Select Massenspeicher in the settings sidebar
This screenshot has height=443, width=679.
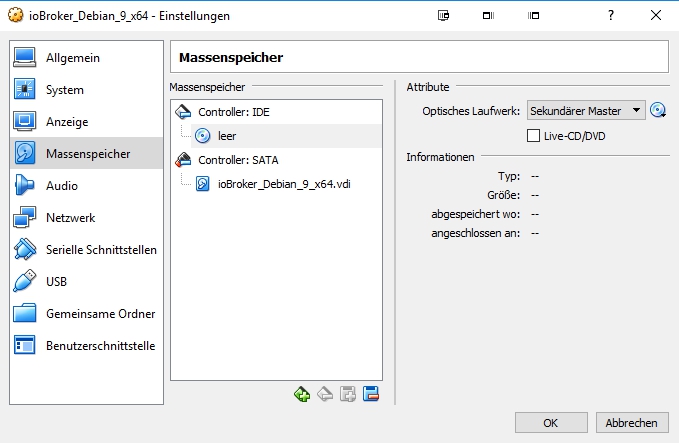[x=86, y=153]
